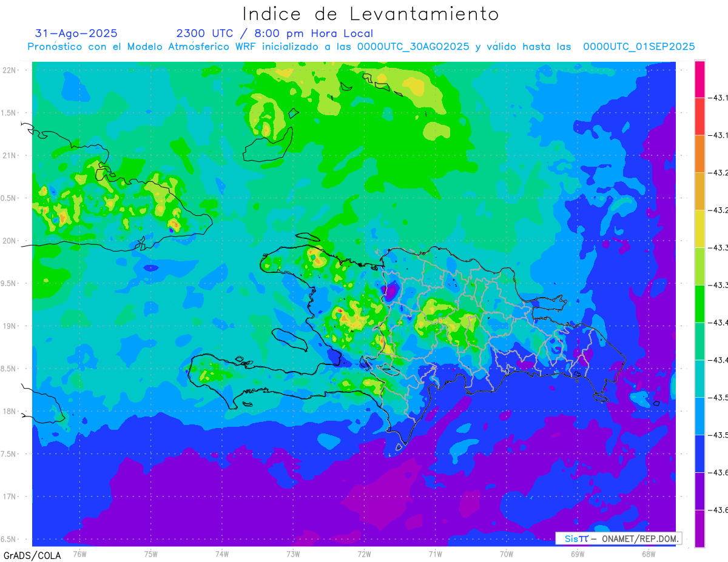Click the blue 'SisTT' logo text

576,538
